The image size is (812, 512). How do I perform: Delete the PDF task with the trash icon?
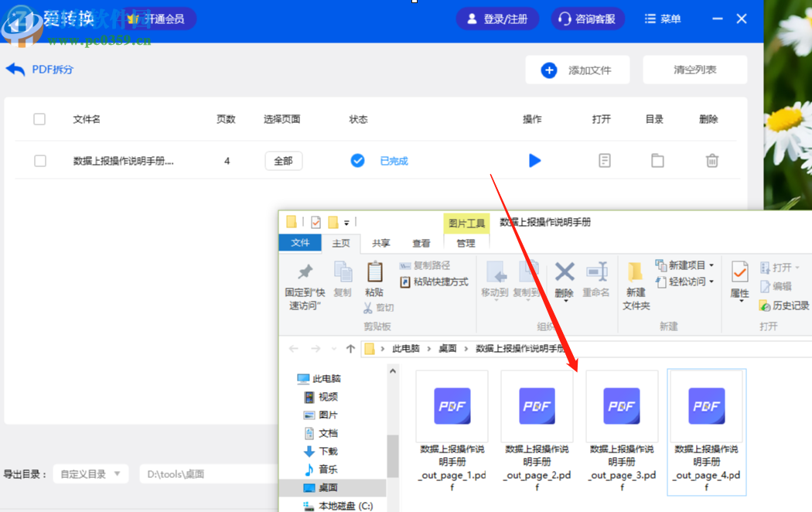712,160
